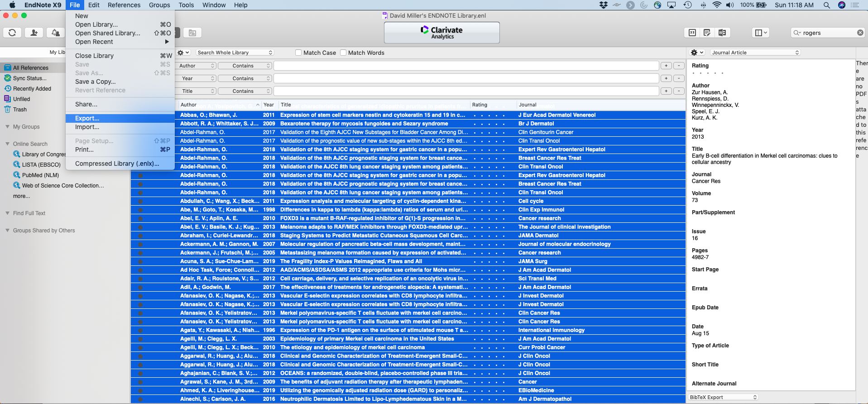868x404 pixels.
Task: Enable the Match Words checkbox
Action: (x=343, y=53)
